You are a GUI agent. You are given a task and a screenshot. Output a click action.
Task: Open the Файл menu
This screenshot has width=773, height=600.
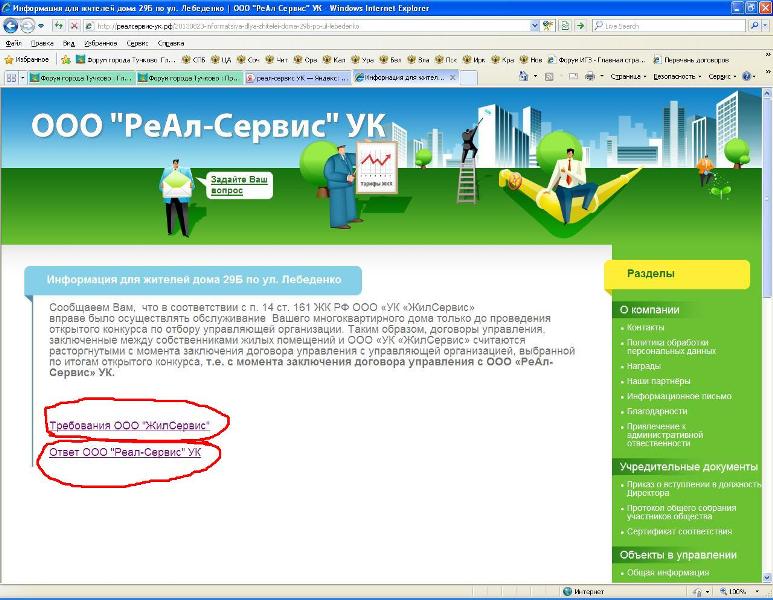pyautogui.click(x=13, y=43)
